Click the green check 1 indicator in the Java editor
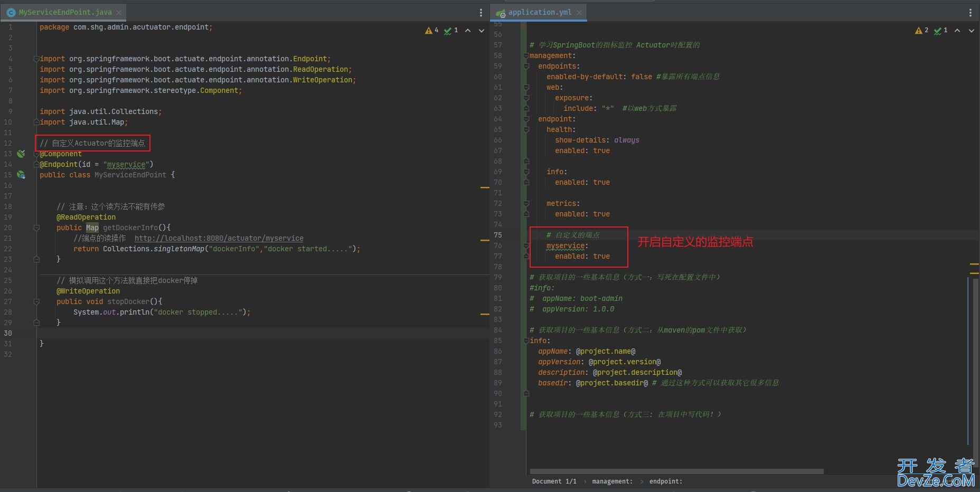The height and width of the screenshot is (492, 980). coord(451,31)
